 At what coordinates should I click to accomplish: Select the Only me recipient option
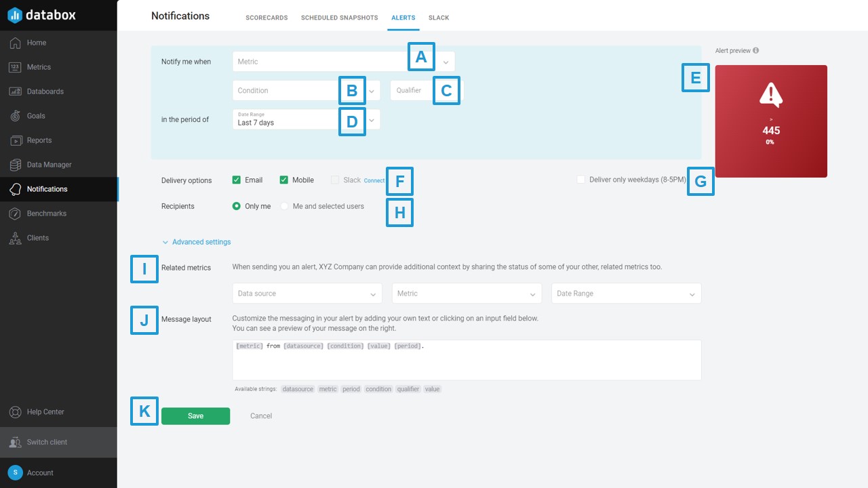(237, 206)
